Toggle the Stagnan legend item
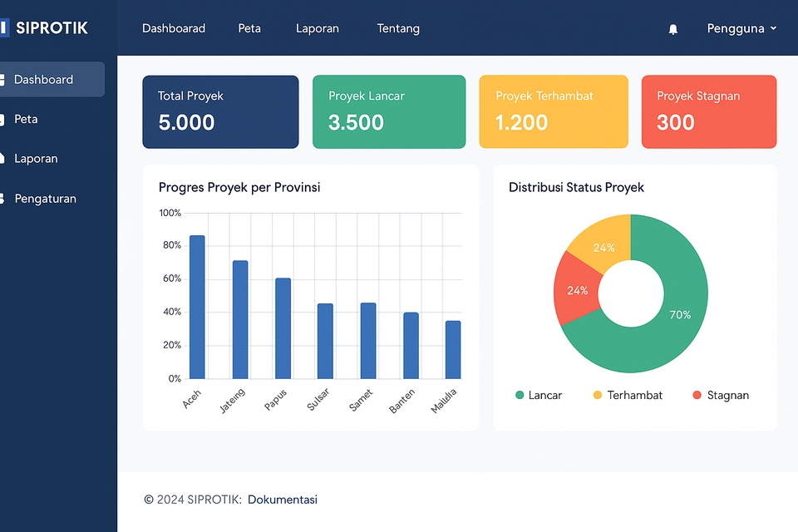Image resolution: width=798 pixels, height=532 pixels. pos(720,396)
